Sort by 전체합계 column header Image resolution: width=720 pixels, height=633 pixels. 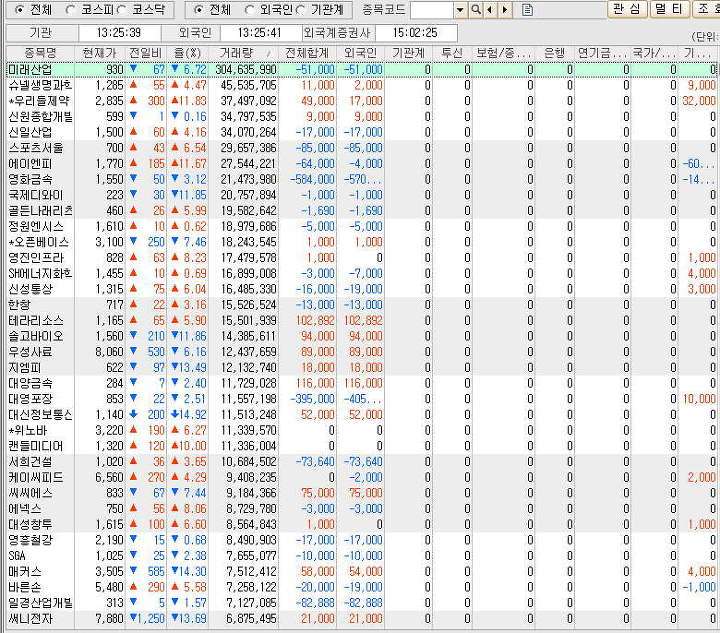(307, 53)
